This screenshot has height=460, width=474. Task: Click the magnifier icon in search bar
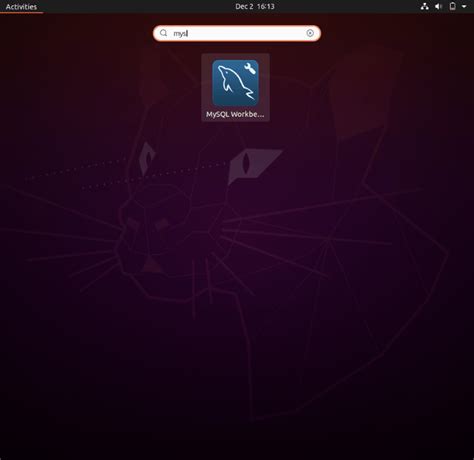[x=163, y=33]
